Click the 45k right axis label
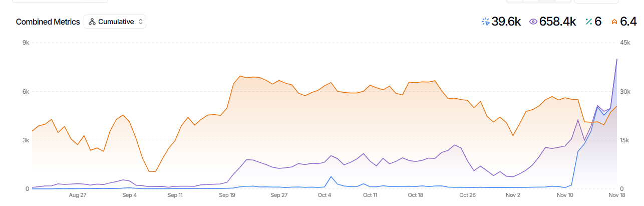Screen dimensions: 644x206 (625, 43)
